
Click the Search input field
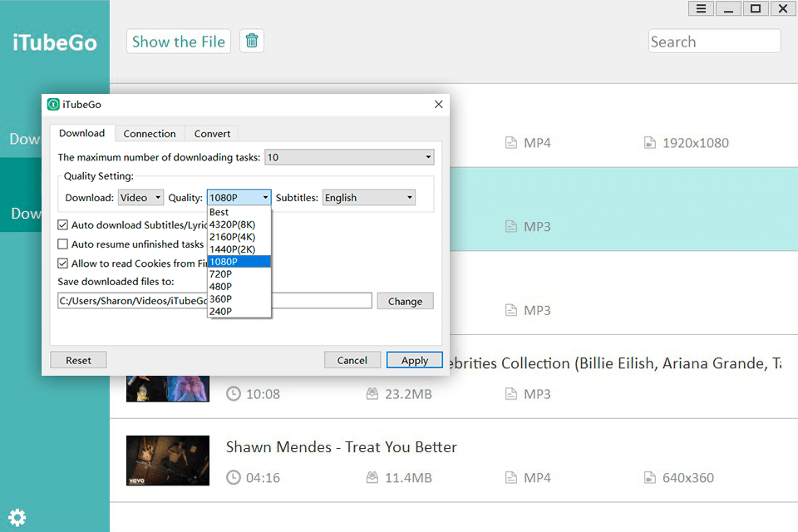[x=714, y=42]
